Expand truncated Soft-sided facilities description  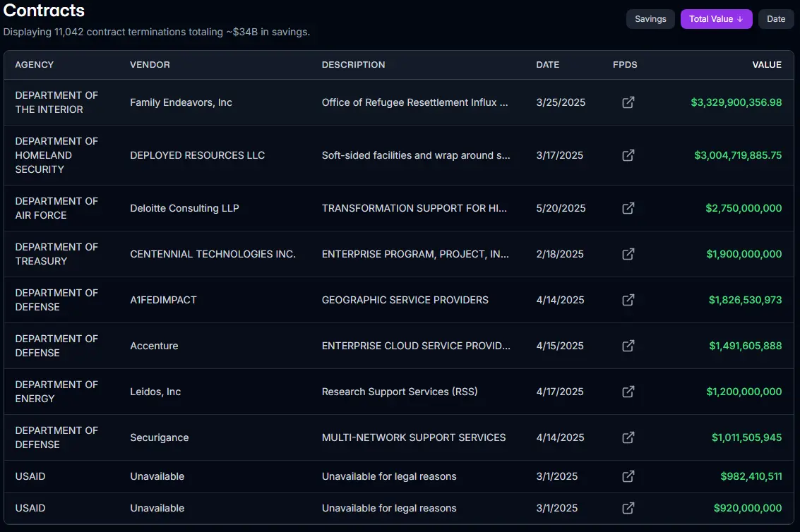[416, 155]
